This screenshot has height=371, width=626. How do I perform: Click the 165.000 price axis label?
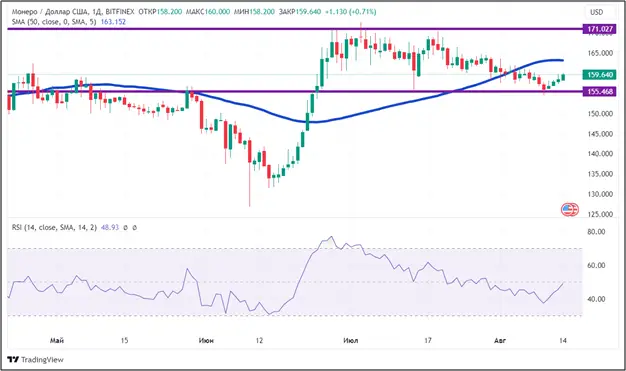pyautogui.click(x=600, y=53)
